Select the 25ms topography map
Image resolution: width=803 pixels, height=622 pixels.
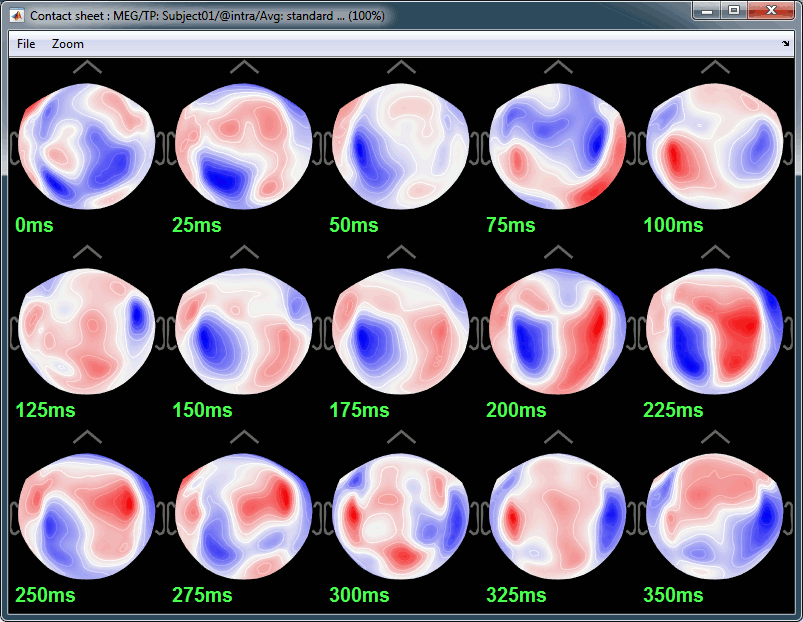click(244, 146)
